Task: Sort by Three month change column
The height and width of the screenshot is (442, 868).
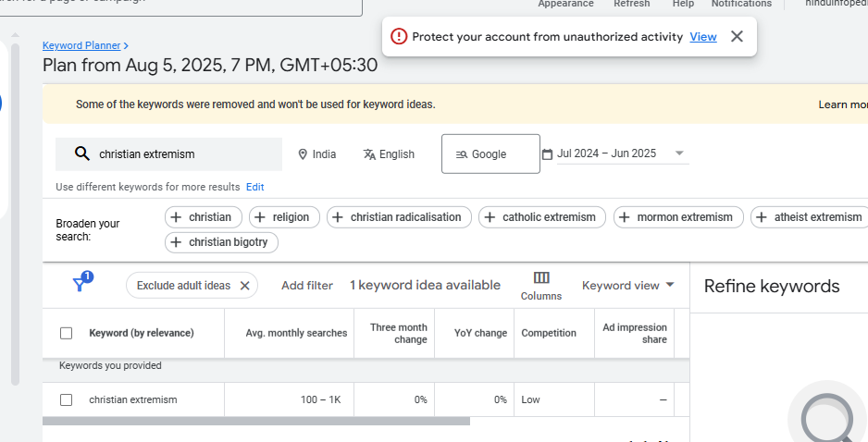Action: [399, 334]
